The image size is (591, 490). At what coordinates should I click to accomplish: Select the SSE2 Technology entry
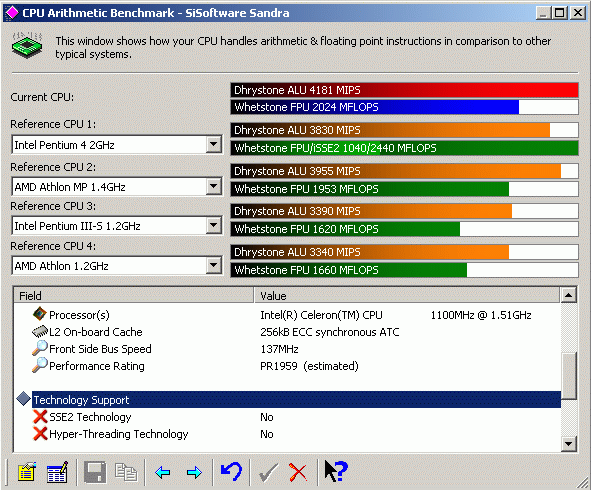[90, 417]
